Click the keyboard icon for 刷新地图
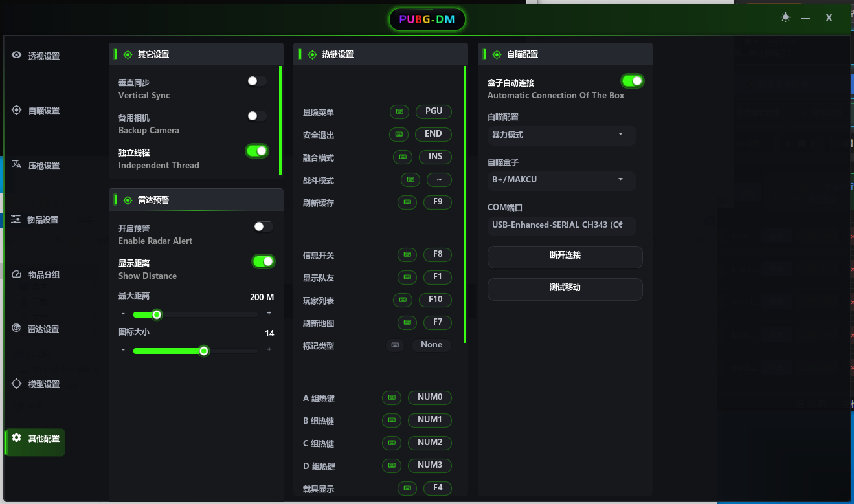 click(x=407, y=322)
